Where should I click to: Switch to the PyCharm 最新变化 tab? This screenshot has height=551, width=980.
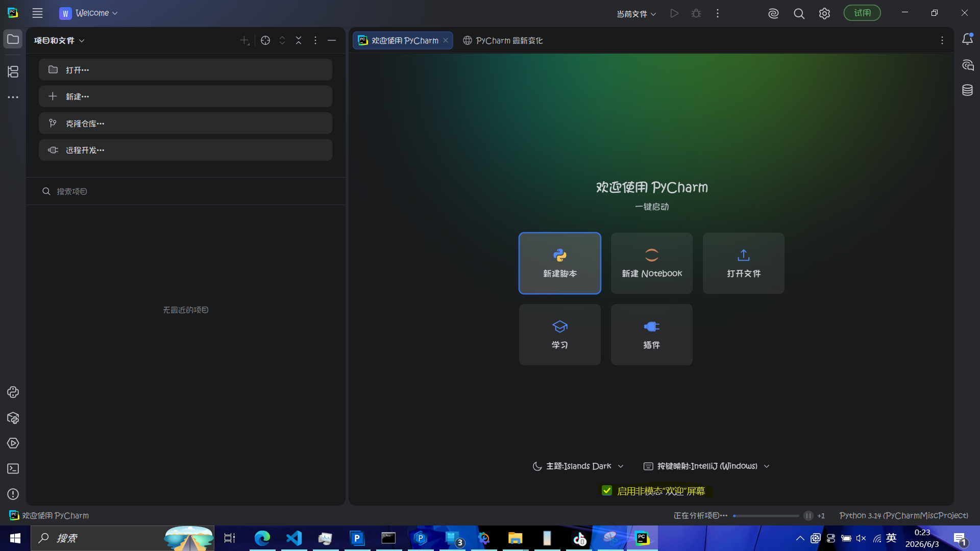pyautogui.click(x=503, y=41)
